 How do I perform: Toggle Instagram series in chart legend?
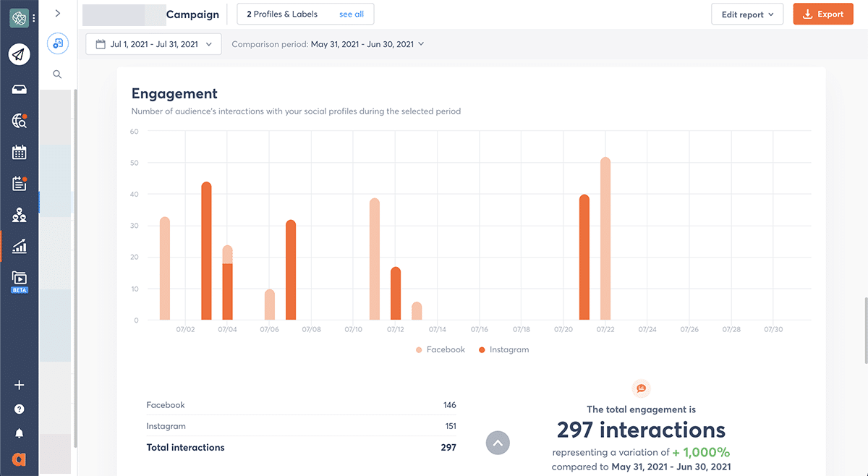pos(503,349)
